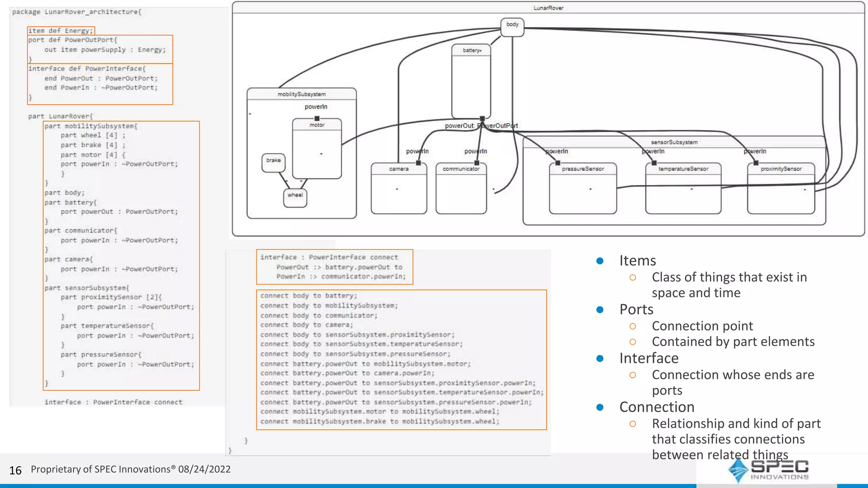This screenshot has height=488, width=868.
Task: Select the battery block in the diagram
Action: pyautogui.click(x=471, y=81)
